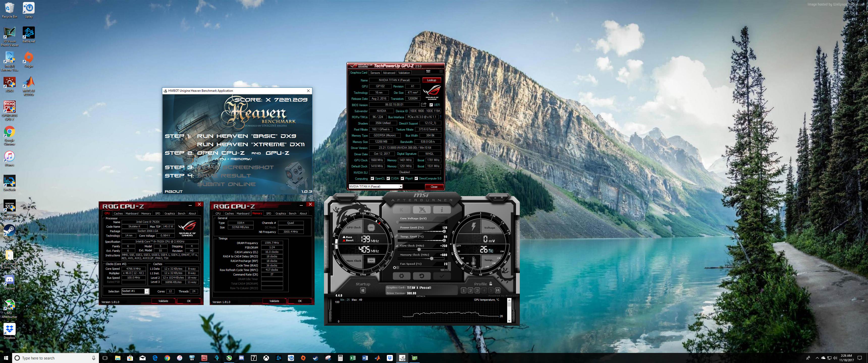Viewport: 868px width, 363px height.
Task: Open the Samsung Magician desktop icon
Action: (9, 209)
